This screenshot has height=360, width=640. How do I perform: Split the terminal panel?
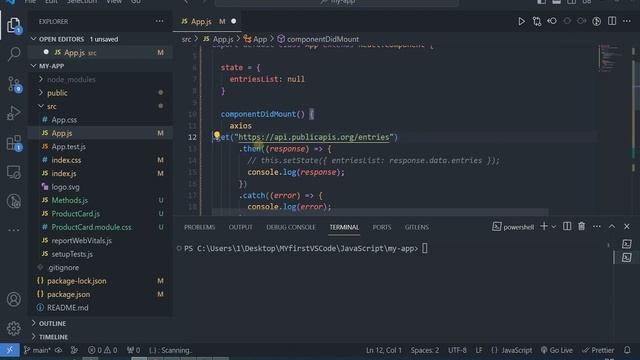(x=567, y=226)
